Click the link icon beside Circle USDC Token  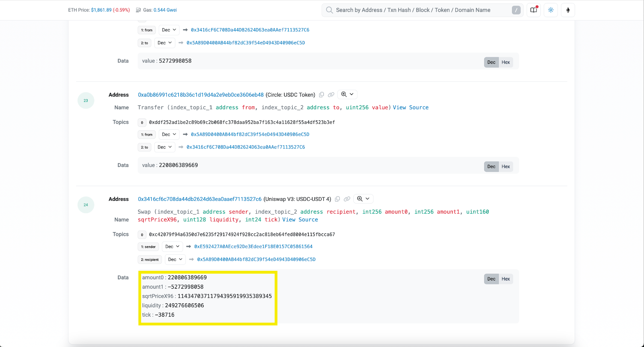(x=331, y=95)
